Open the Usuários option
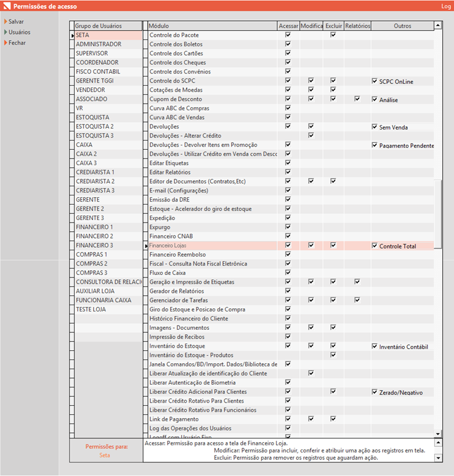 17,32
